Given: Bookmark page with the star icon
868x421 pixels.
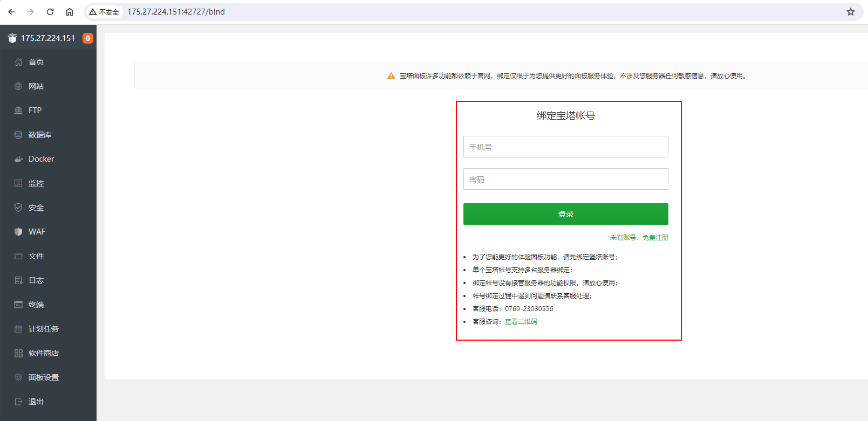Looking at the screenshot, I should click(x=851, y=12).
